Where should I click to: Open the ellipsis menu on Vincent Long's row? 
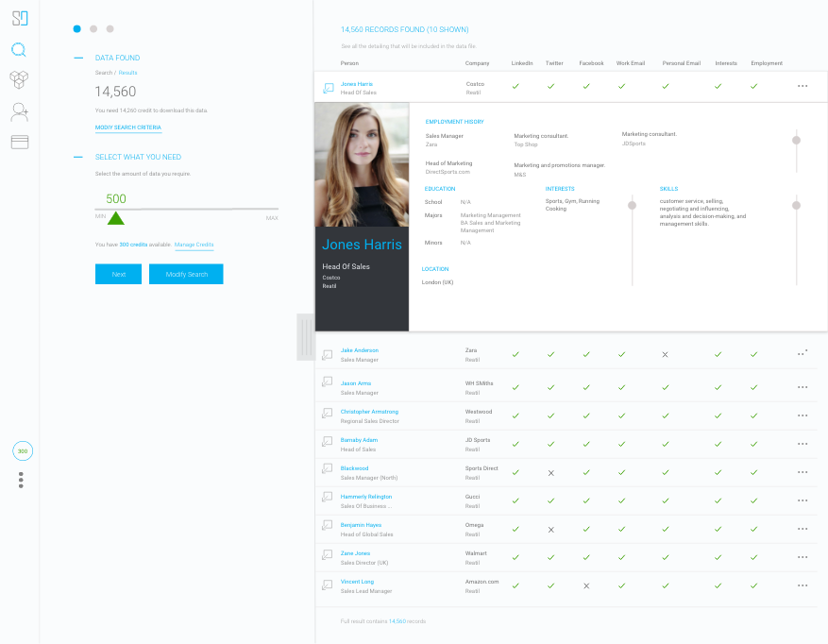tap(802, 585)
